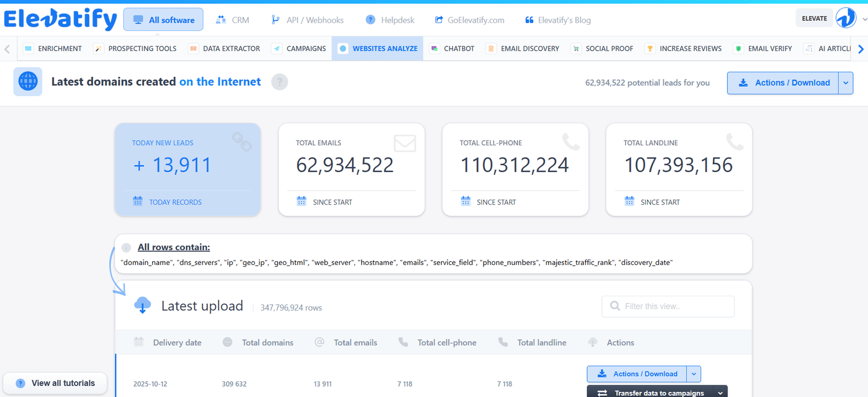Switch to the Email Discovery tab

click(x=523, y=49)
